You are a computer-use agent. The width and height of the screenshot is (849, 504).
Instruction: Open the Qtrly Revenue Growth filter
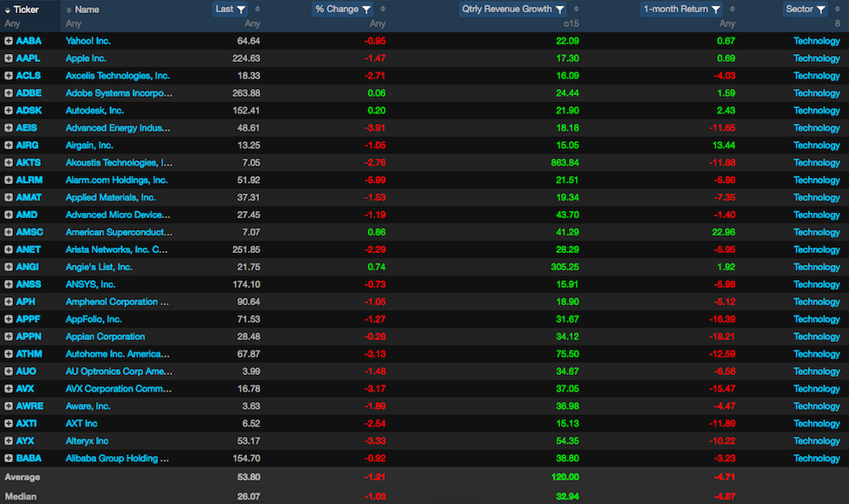click(x=560, y=10)
